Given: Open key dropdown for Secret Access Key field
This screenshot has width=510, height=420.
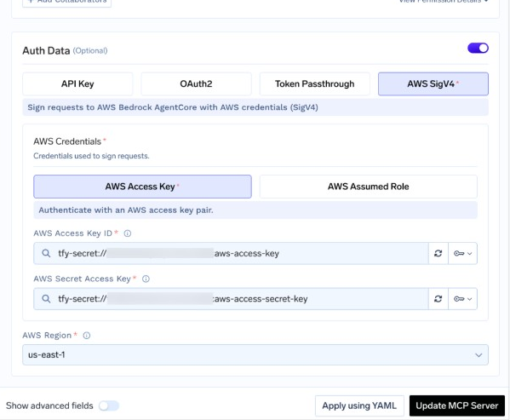Looking at the screenshot, I should point(463,299).
